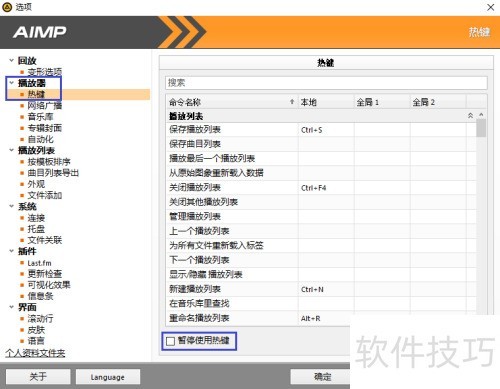Viewport: 500px width, 389px height.
Task: Collapse the 播放列表 hotkey group
Action: point(470,116)
